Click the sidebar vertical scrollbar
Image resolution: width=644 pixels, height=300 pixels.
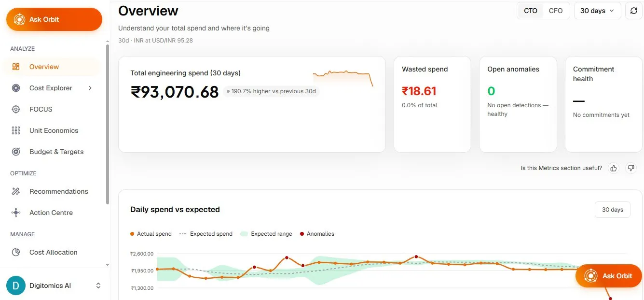point(108,125)
